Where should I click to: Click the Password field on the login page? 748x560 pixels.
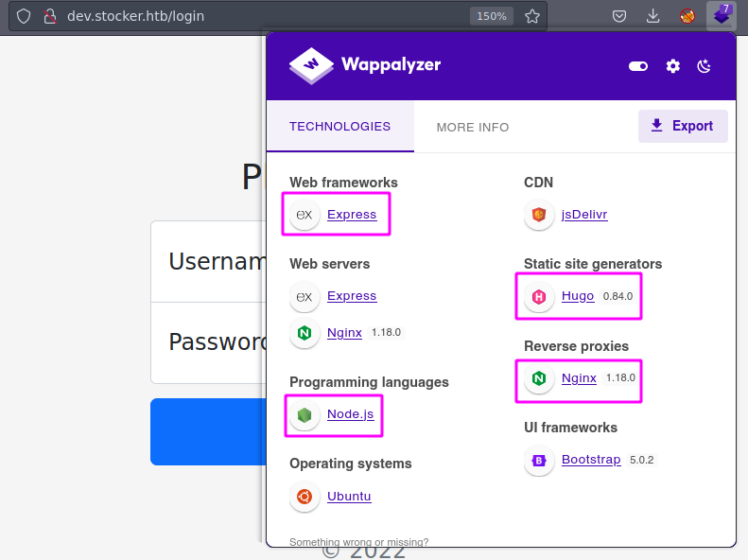click(x=208, y=342)
